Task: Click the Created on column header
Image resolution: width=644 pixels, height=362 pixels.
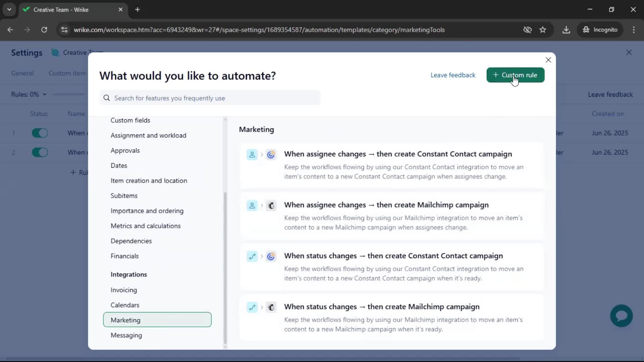Action: [x=607, y=114]
